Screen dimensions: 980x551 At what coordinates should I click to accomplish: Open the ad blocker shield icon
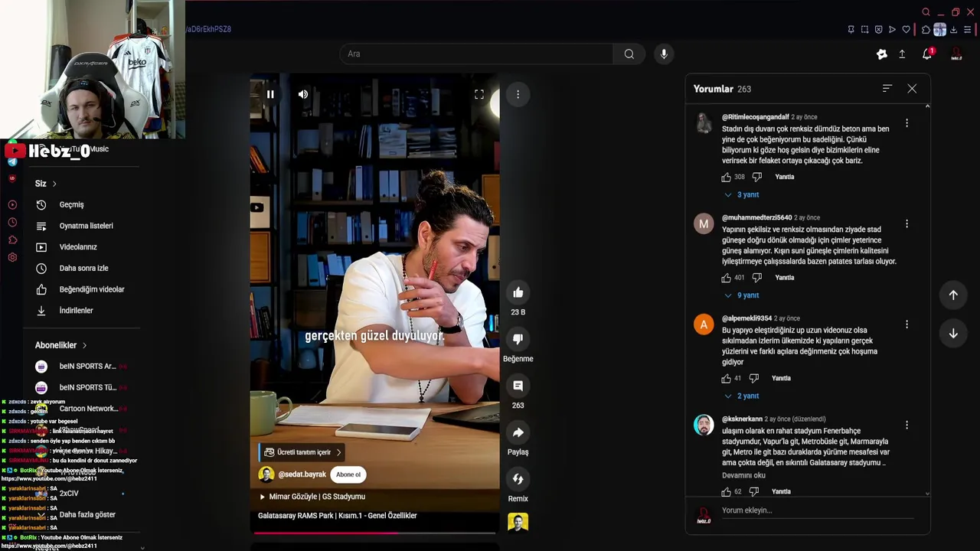point(878,30)
